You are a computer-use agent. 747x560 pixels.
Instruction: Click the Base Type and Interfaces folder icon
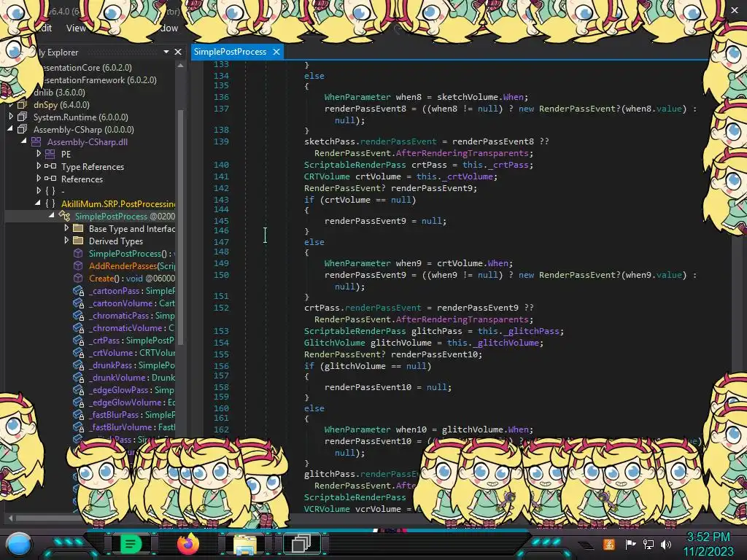78,228
